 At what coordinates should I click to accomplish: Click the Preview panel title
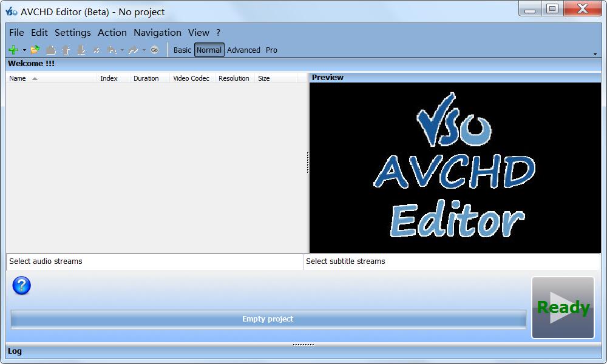point(328,78)
